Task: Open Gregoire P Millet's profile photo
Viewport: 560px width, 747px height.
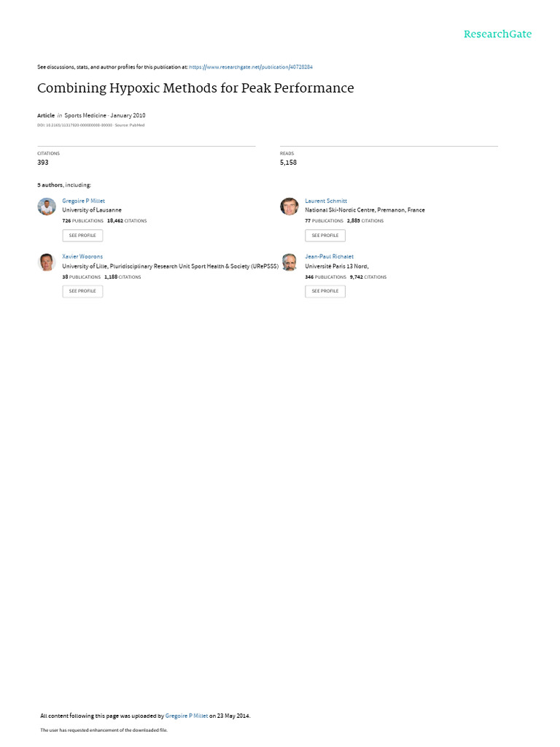Action: coord(47,206)
